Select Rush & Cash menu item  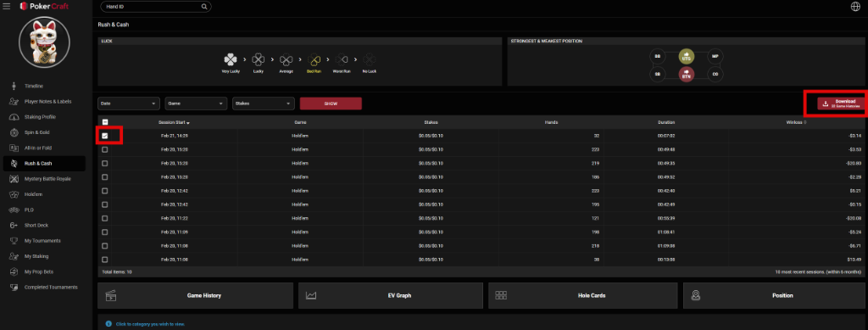[44, 164]
